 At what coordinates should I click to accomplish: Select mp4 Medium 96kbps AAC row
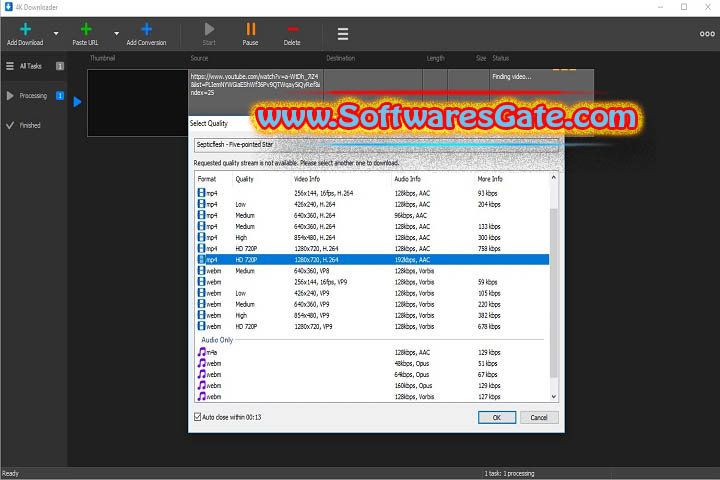click(371, 215)
